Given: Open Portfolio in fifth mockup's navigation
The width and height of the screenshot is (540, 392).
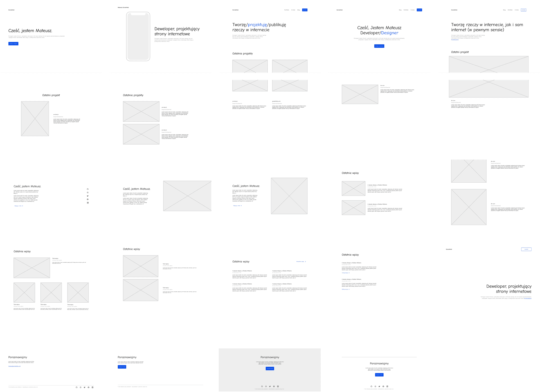Looking at the screenshot, I should (x=510, y=10).
